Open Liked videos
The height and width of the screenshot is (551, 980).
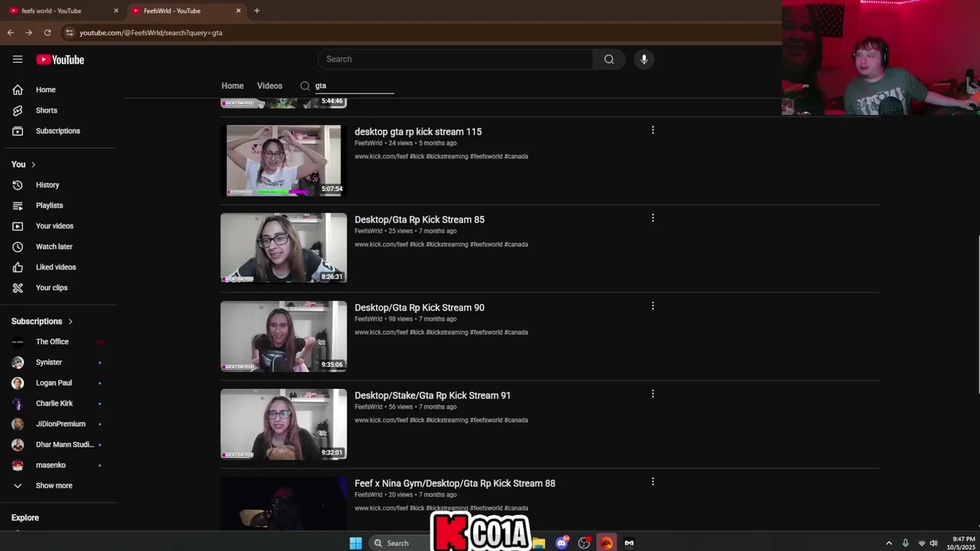tap(59, 267)
